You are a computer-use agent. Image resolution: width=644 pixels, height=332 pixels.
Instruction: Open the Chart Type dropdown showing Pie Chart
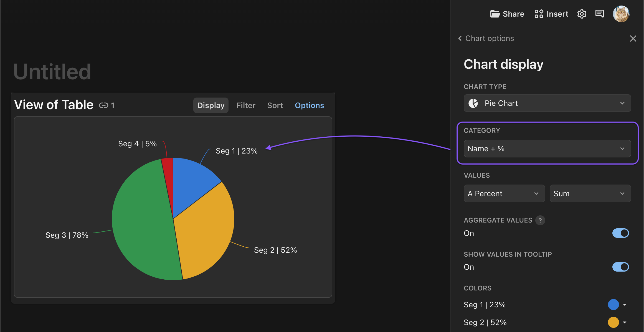point(547,103)
